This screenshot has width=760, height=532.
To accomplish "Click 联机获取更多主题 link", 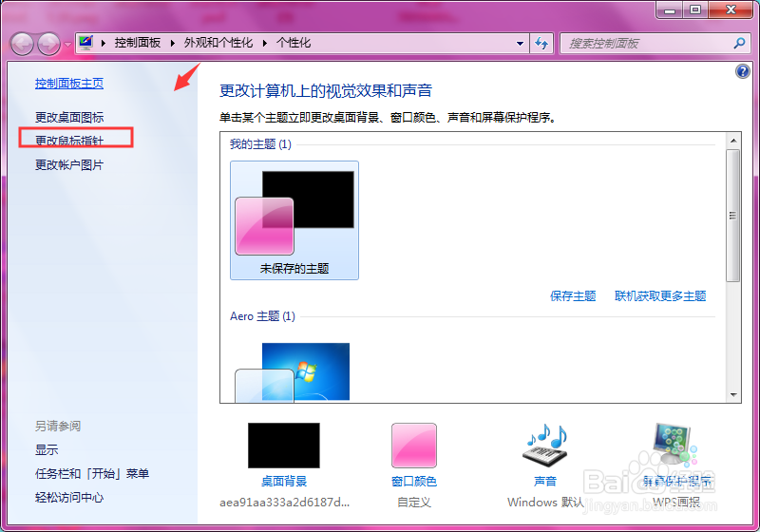I will click(x=660, y=296).
